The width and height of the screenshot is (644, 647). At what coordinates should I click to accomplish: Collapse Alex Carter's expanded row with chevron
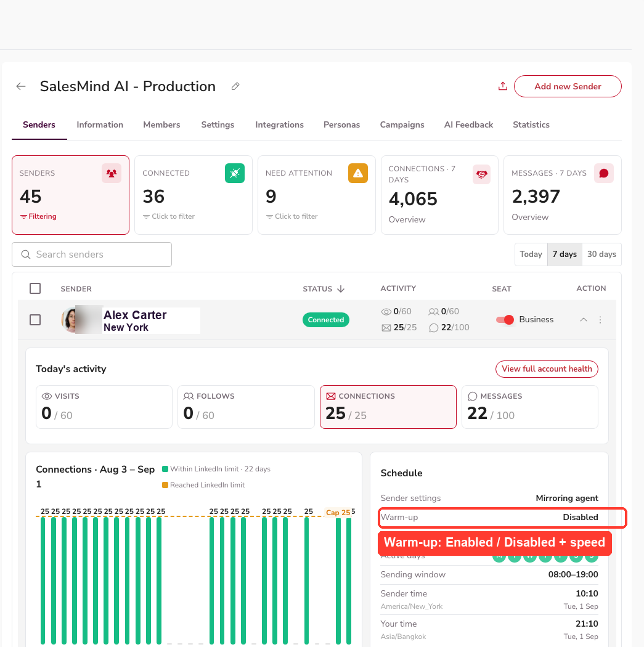tap(584, 320)
